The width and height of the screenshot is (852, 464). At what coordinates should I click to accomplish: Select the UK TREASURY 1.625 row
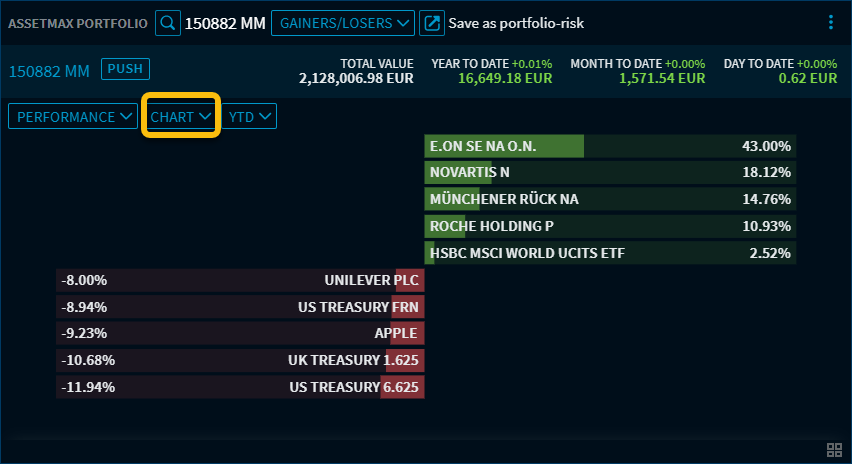pos(240,360)
